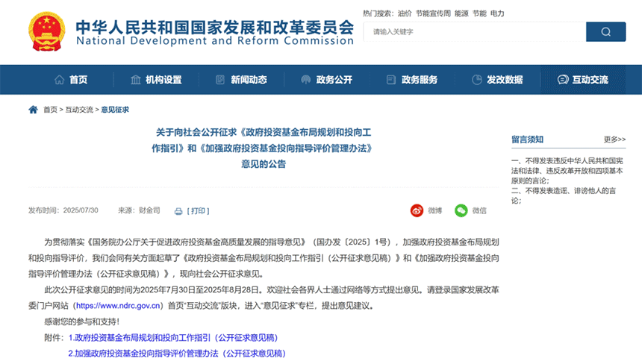Click the Weibo share icon
This screenshot has width=642, height=364.
pos(417,210)
